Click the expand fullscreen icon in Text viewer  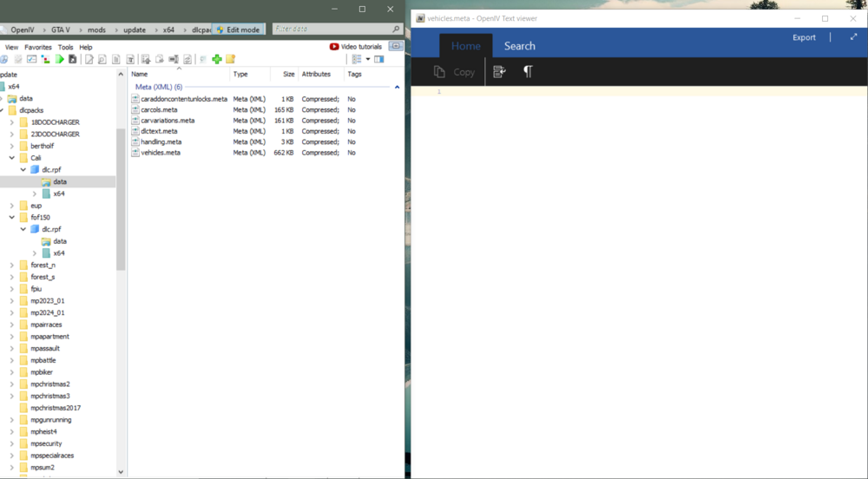[x=853, y=37]
